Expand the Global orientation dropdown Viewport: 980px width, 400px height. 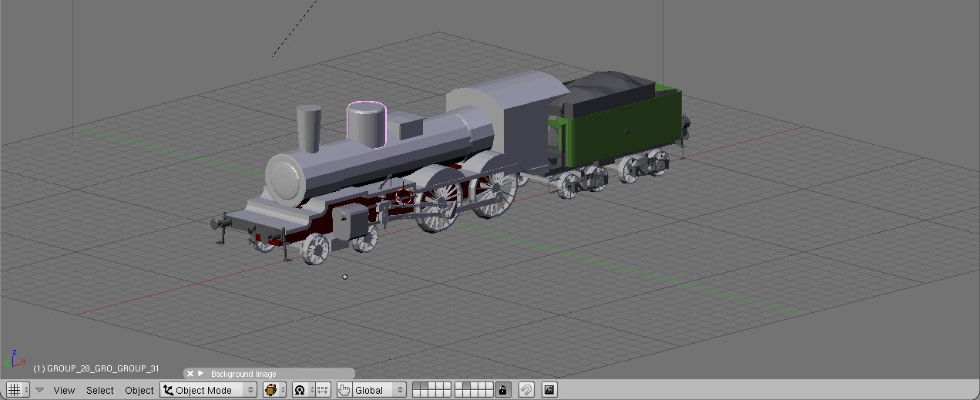379,390
